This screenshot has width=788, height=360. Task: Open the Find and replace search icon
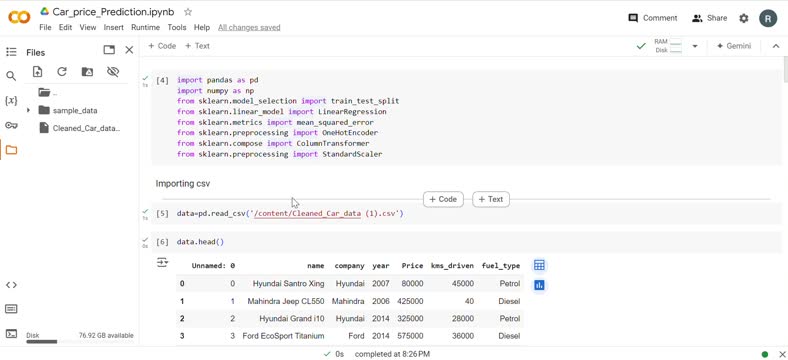(11, 76)
